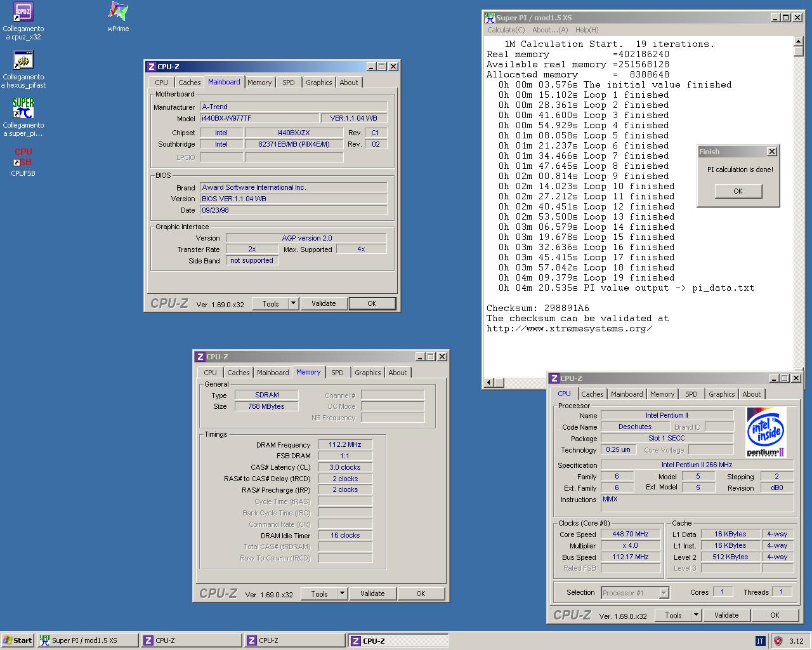Screen dimensions: 812x650
Task: Switch to Graphics tab in Mainboard window
Action: tap(318, 83)
